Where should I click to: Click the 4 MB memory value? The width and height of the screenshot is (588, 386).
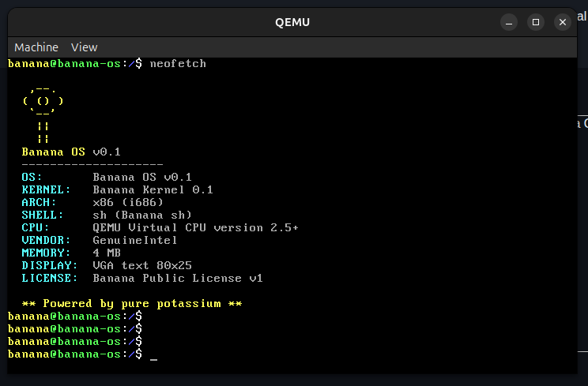107,253
